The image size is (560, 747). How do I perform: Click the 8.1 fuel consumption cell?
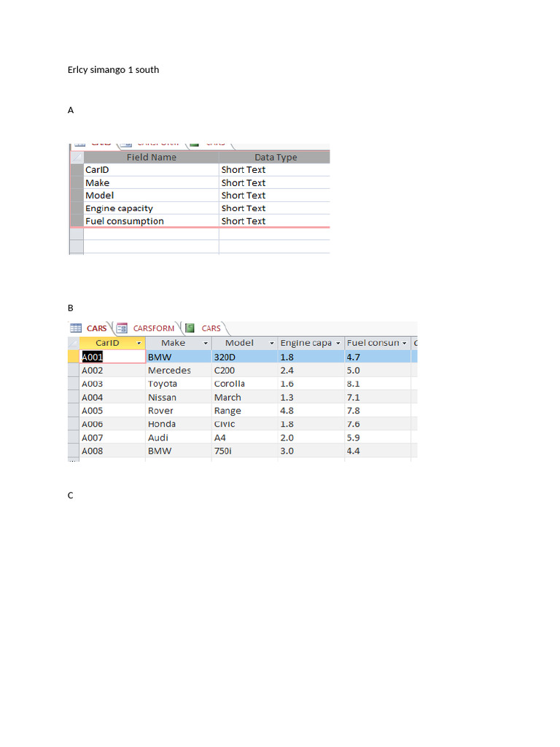(378, 384)
